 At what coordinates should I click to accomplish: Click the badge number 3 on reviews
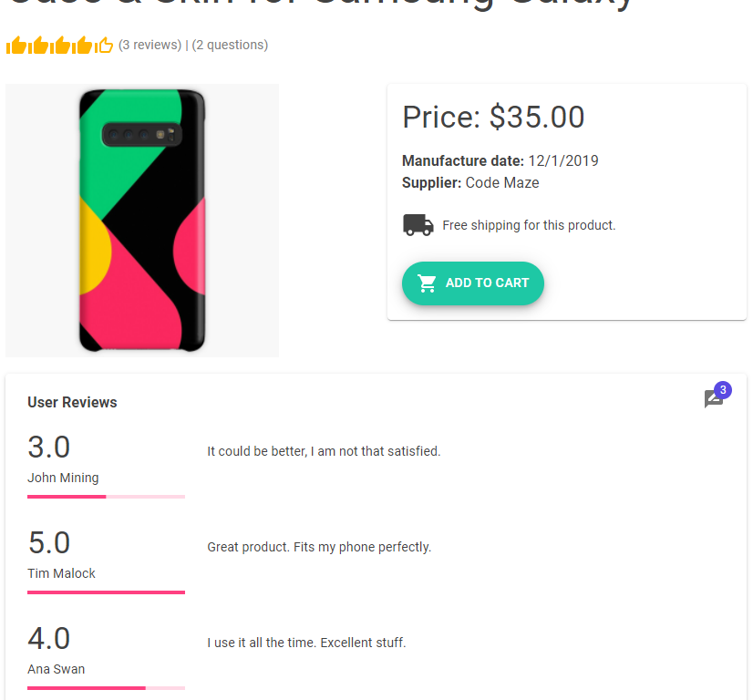pyautogui.click(x=723, y=390)
